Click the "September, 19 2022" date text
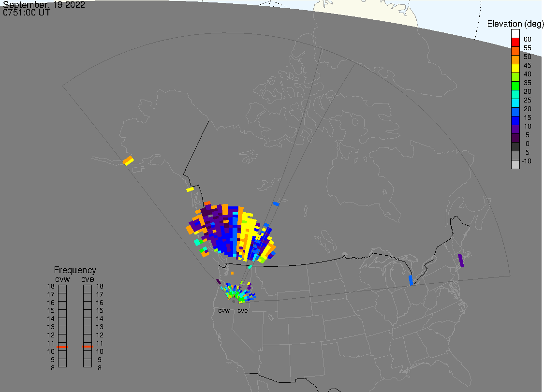This screenshot has width=544, height=392. click(x=44, y=4)
